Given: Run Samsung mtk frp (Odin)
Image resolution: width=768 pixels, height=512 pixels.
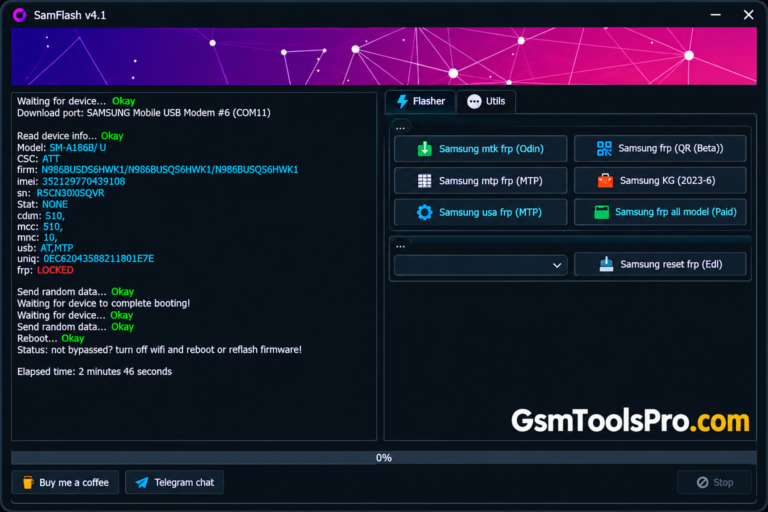Looking at the screenshot, I should (480, 149).
